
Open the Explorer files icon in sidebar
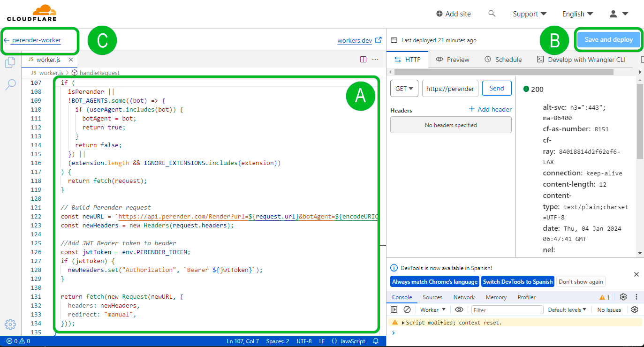[10, 62]
